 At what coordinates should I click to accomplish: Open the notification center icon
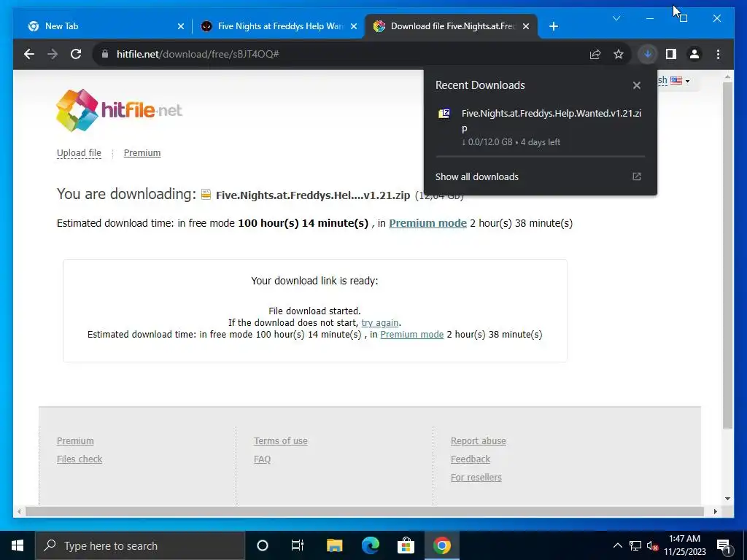click(724, 545)
